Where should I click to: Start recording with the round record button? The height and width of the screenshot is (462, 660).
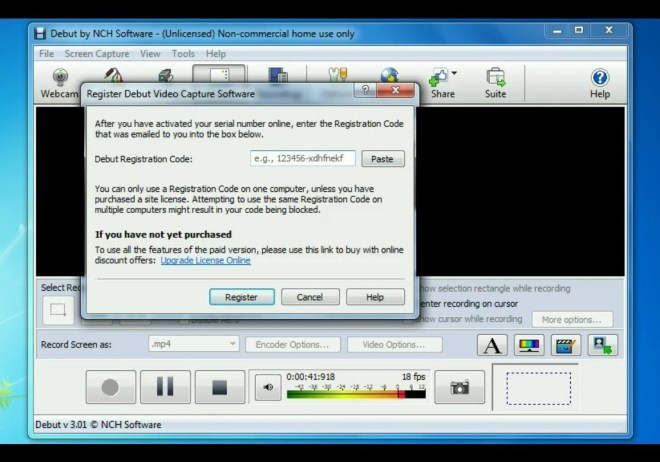111,387
